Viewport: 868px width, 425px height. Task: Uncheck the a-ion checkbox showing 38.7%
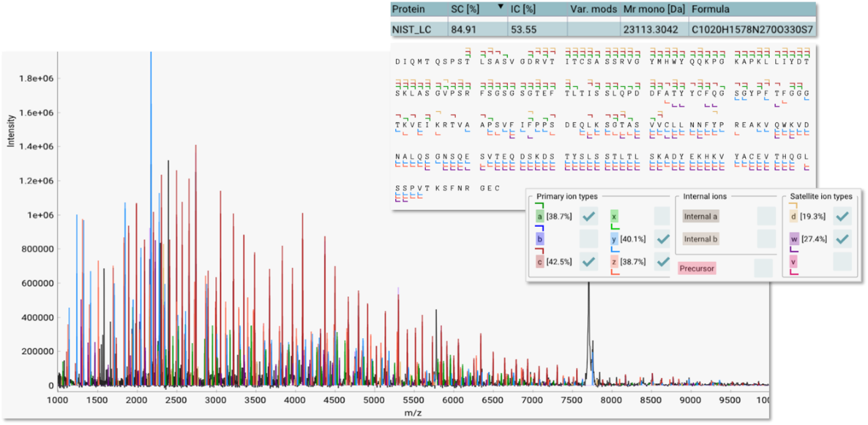[589, 216]
